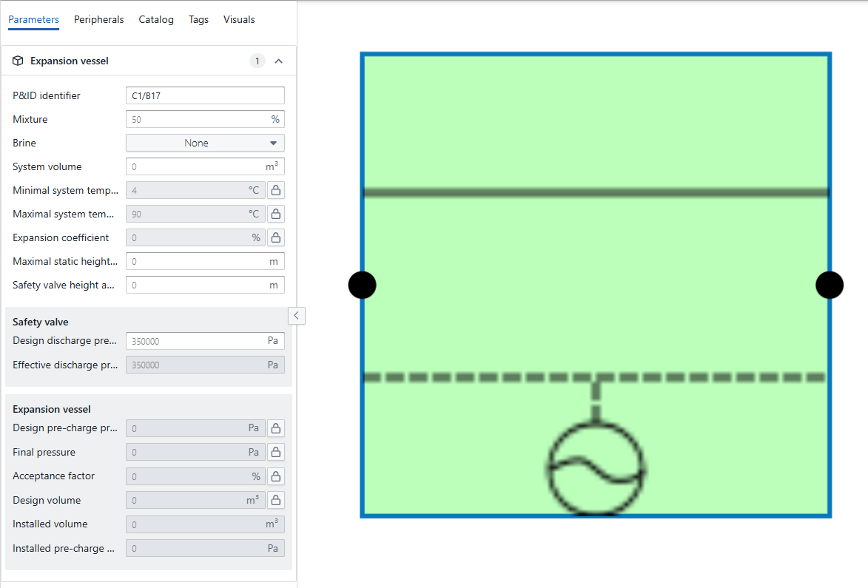Open the Visuals tab
The height and width of the screenshot is (588, 868).
point(239,20)
